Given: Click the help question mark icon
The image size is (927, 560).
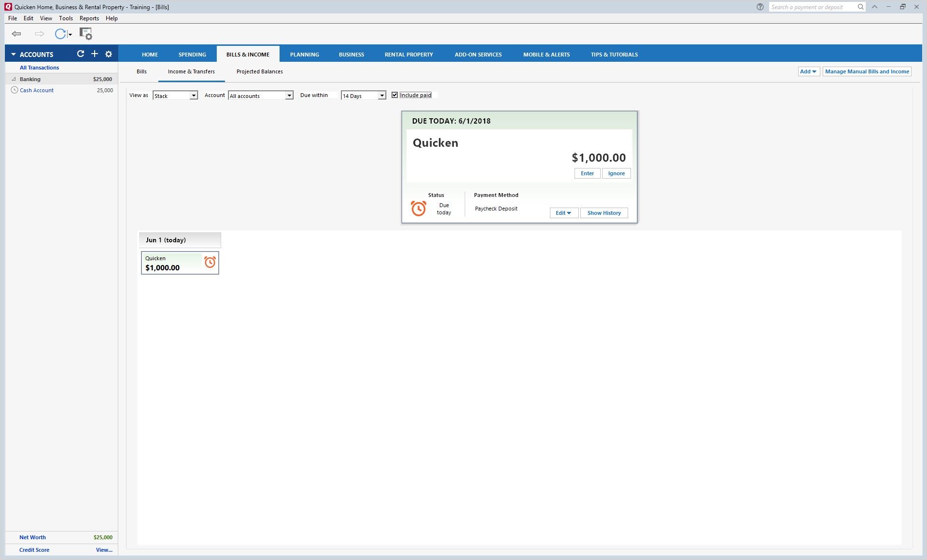Looking at the screenshot, I should pyautogui.click(x=760, y=7).
